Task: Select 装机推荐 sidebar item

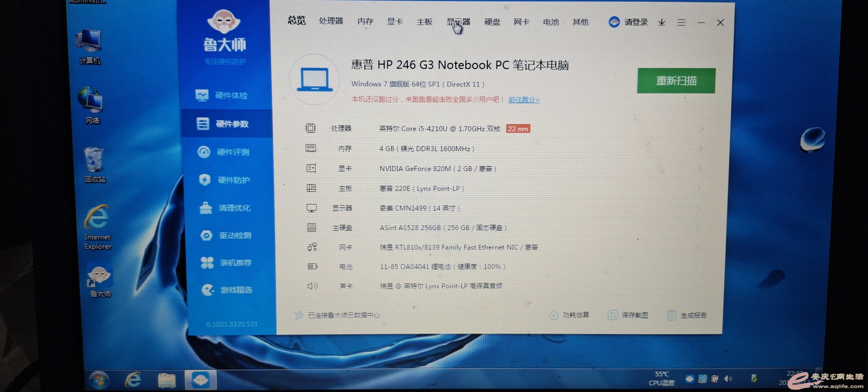Action: 235,263
